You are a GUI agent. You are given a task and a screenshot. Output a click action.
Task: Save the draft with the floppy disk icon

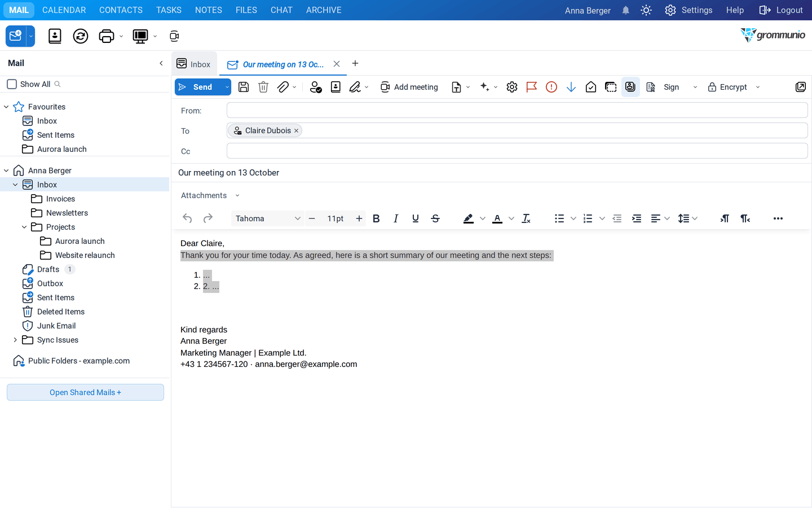pos(244,87)
